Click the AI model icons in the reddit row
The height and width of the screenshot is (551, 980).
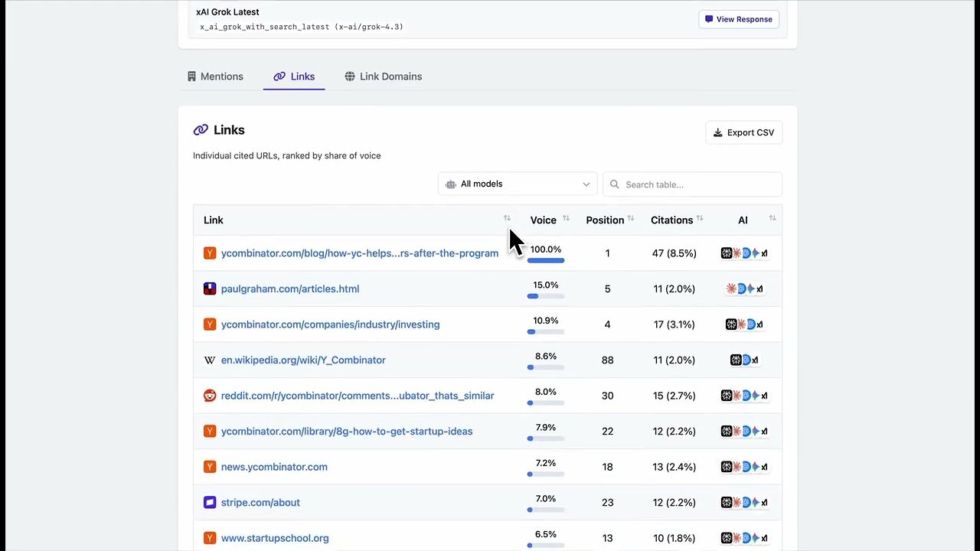744,396
